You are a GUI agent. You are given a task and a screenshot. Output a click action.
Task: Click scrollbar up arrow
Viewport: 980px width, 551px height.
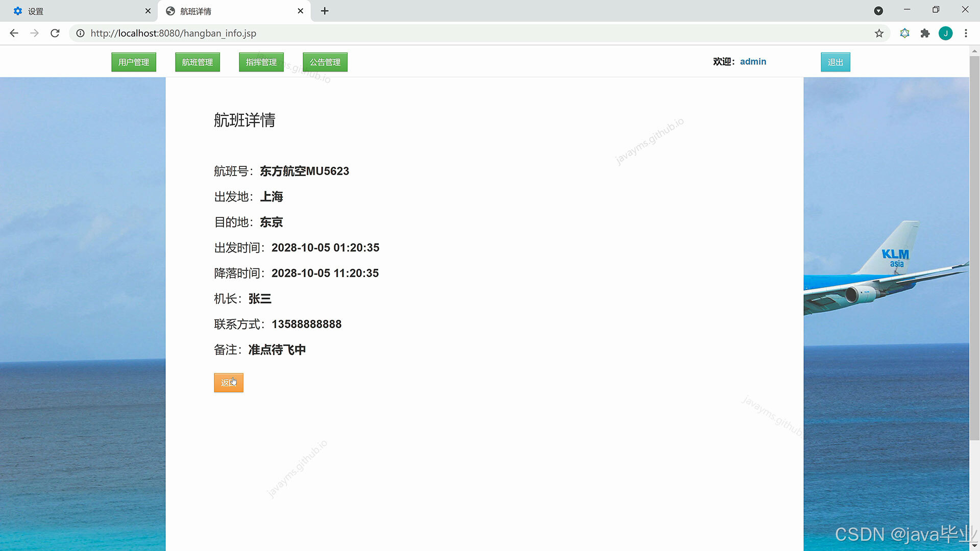974,51
